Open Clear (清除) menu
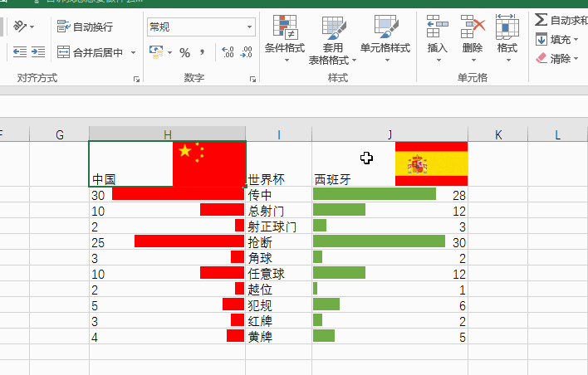The width and height of the screenshot is (588, 375). click(557, 58)
